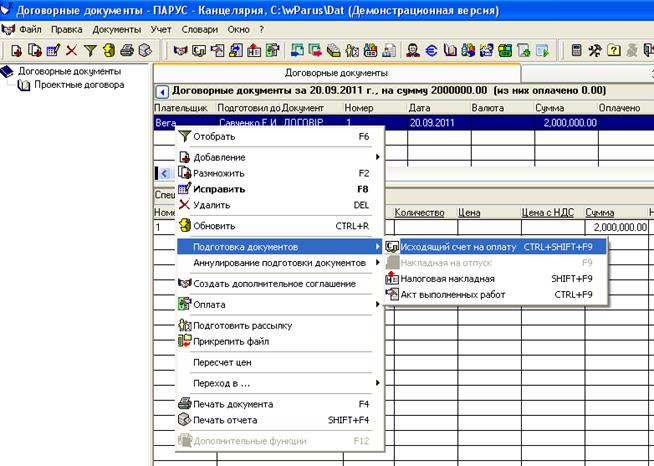This screenshot has height=466, width=654.
Task: Open the Документы menu
Action: (117, 30)
